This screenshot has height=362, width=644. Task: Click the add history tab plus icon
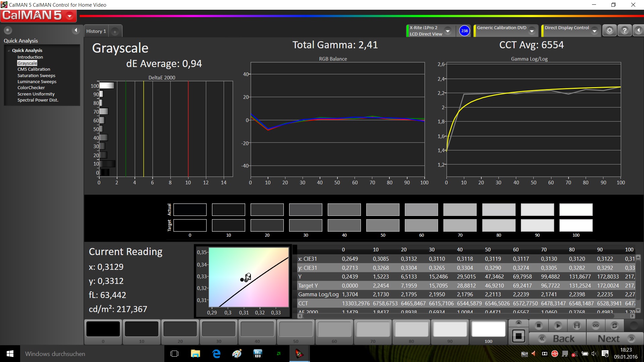tap(115, 32)
